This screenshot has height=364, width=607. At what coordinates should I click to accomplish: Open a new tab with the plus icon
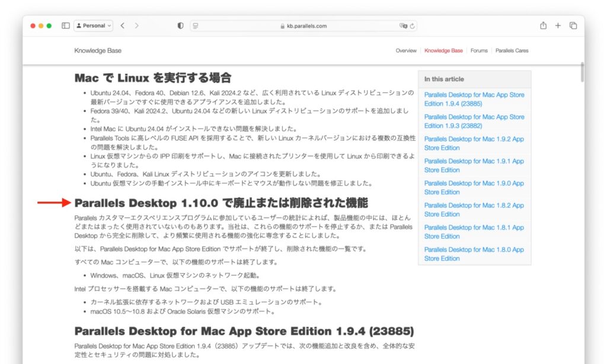[x=557, y=25]
